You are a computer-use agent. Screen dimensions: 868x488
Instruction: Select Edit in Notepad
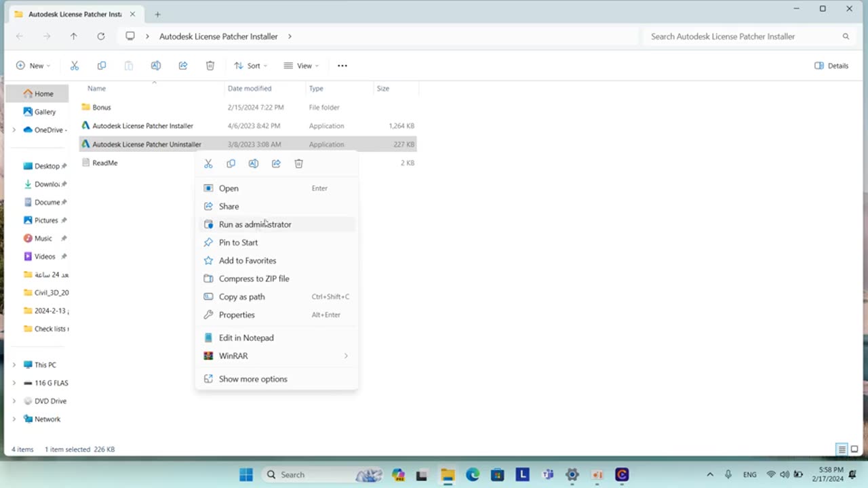277,338
